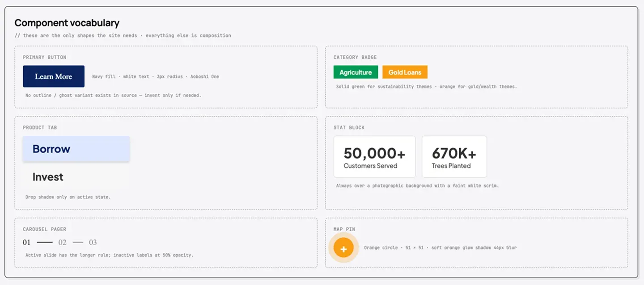The width and height of the screenshot is (644, 285).
Task: Click the Component vocabulary heading
Action: coord(67,23)
